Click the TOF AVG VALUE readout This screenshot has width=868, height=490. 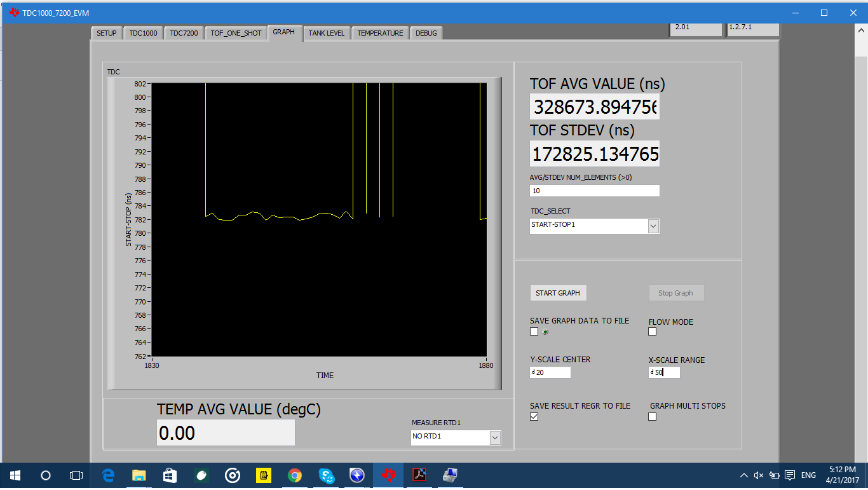[595, 107]
